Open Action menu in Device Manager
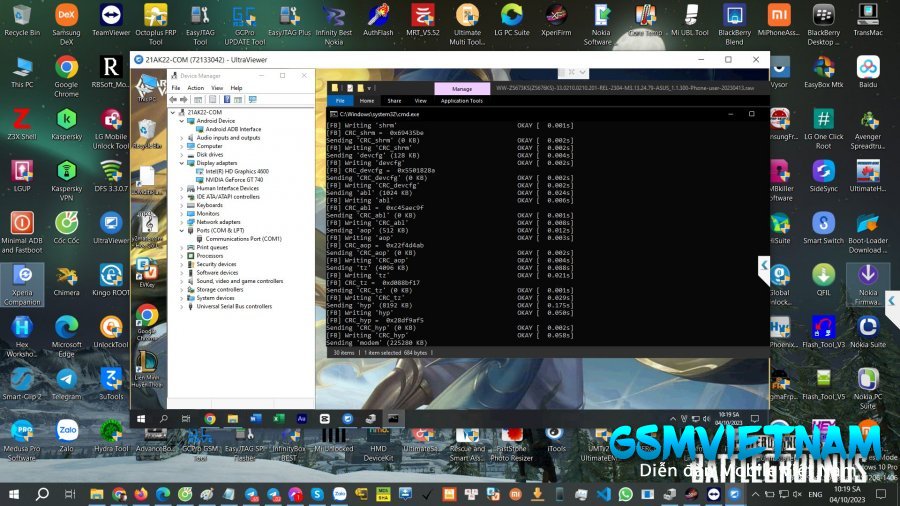This screenshot has height=506, width=900. coord(196,88)
